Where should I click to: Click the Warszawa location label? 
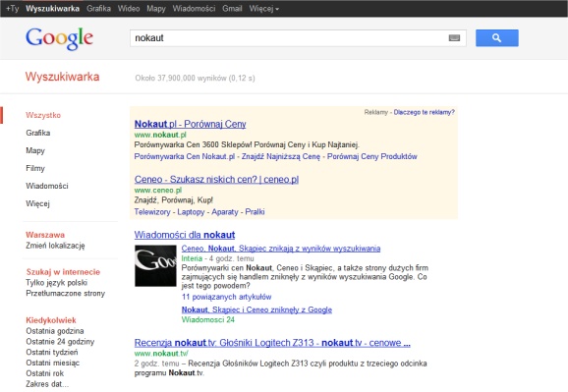point(45,235)
